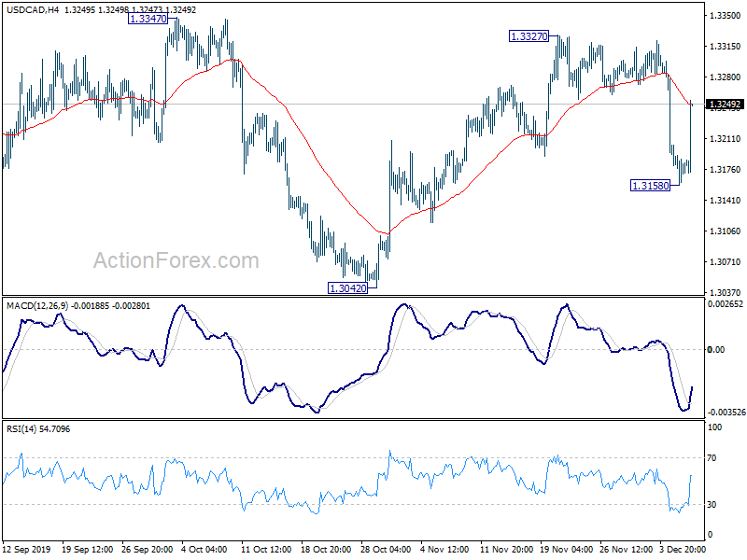Click the 3 Dec 20:00 time label
This screenshot has width=747, height=560.
coord(683,550)
